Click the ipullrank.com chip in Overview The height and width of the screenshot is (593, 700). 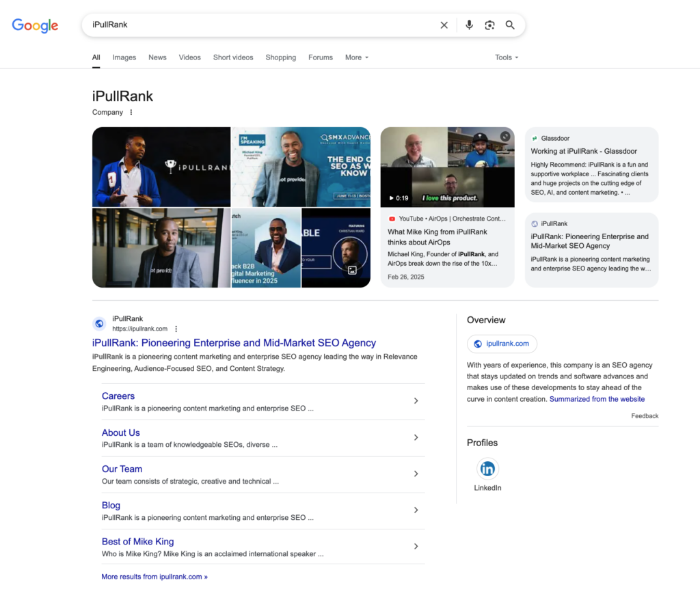(x=502, y=344)
